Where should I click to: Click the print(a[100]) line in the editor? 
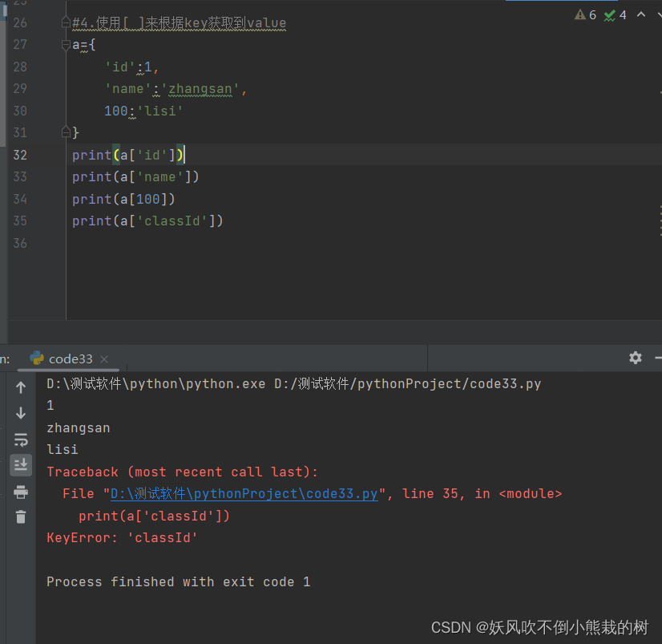pyautogui.click(x=123, y=199)
